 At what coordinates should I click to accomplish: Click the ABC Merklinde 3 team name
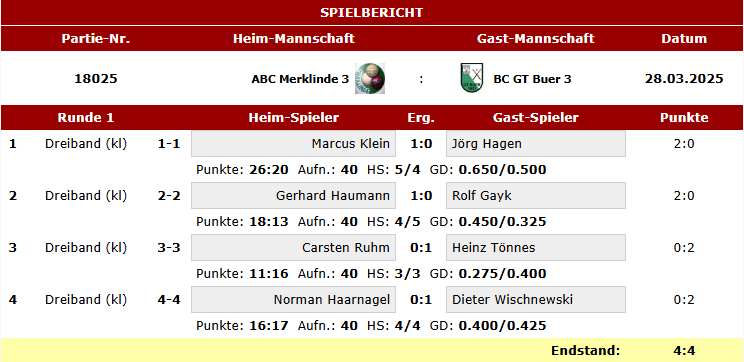click(x=300, y=79)
